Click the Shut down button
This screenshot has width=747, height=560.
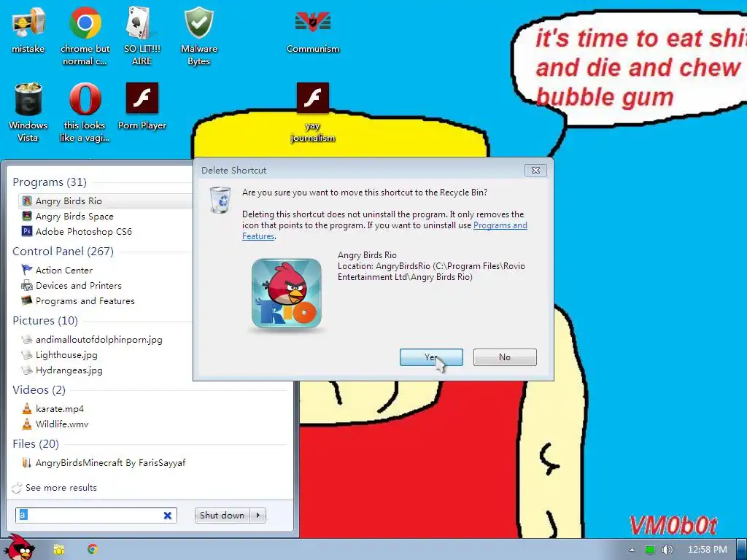coord(222,516)
